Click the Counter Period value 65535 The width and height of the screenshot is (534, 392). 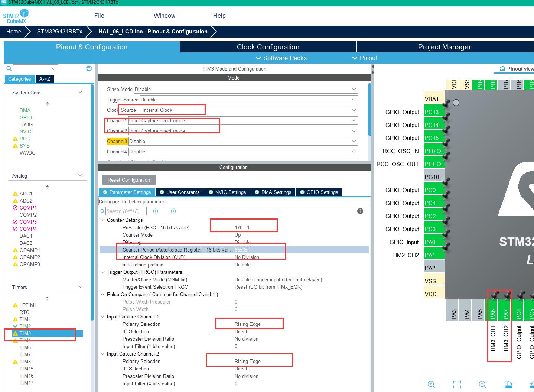[x=241, y=250]
